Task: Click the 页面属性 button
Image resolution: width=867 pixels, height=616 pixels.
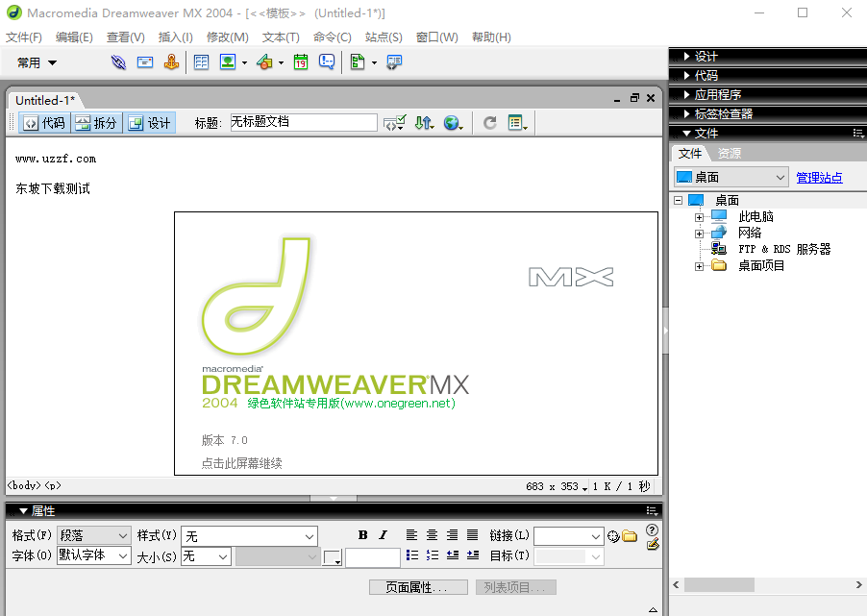Action: click(x=417, y=586)
